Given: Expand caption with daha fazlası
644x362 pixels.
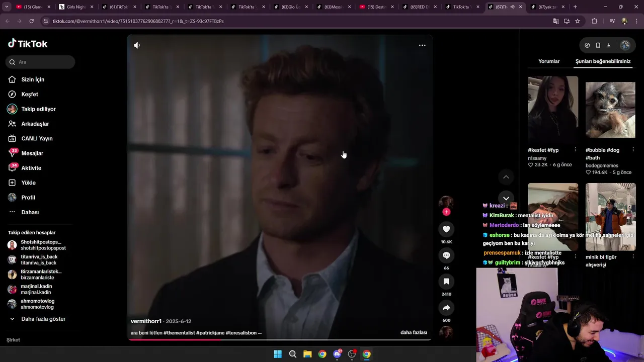Looking at the screenshot, I should click(x=414, y=333).
